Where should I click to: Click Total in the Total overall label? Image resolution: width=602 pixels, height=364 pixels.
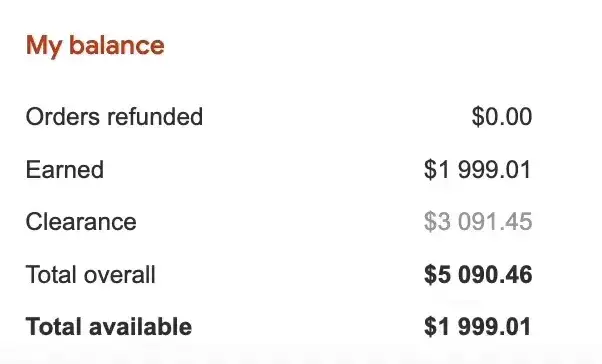(x=51, y=275)
